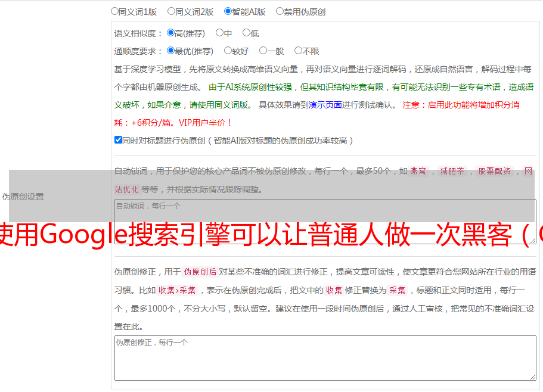
Task: Open the 演示页面 link
Action: pyautogui.click(x=325, y=105)
